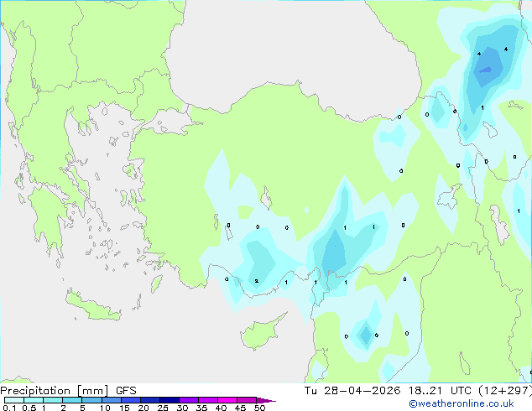This screenshot has height=411, width=532.
Task: Click the 10–15 mm legend swatch
Action: tap(111, 400)
